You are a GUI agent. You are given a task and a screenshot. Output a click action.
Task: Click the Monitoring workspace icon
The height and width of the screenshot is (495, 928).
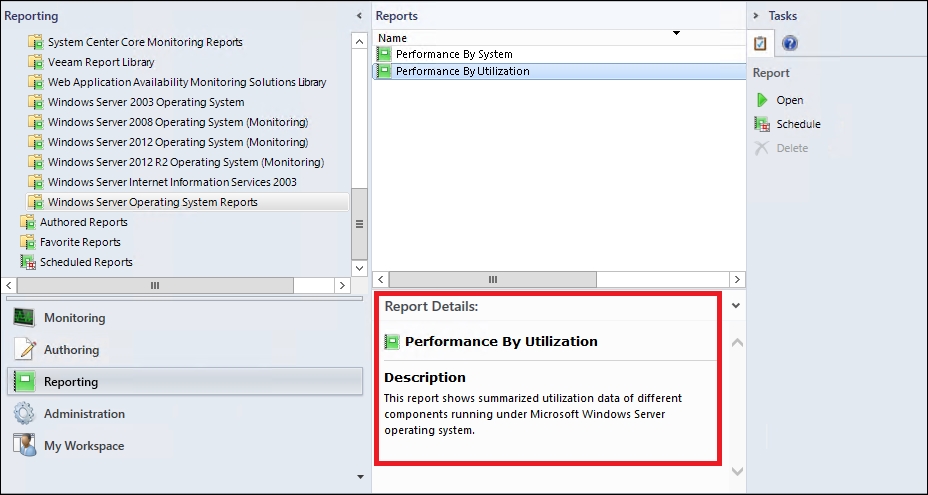coord(25,318)
